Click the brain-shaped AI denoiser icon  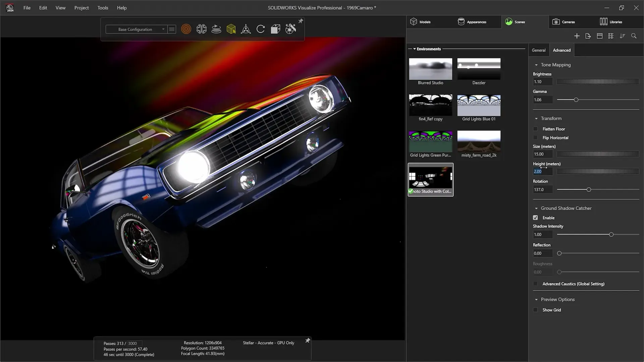point(201,29)
